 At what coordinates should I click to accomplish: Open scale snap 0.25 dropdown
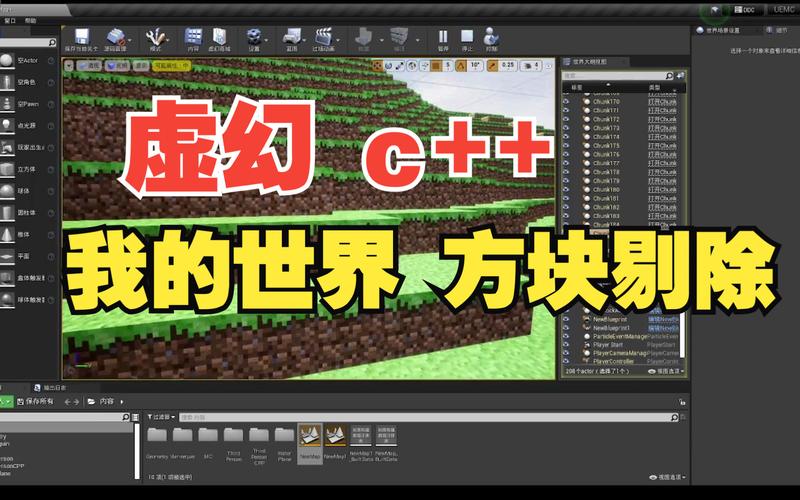point(508,66)
